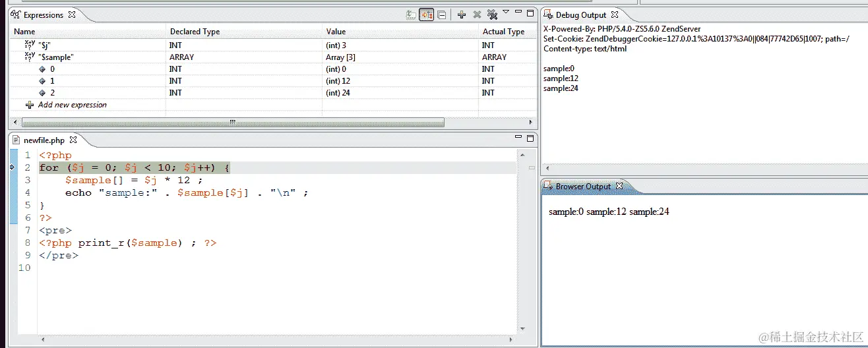Image resolution: width=868 pixels, height=348 pixels.
Task: Click the plus icon beside Add new expression
Action: pos(30,105)
